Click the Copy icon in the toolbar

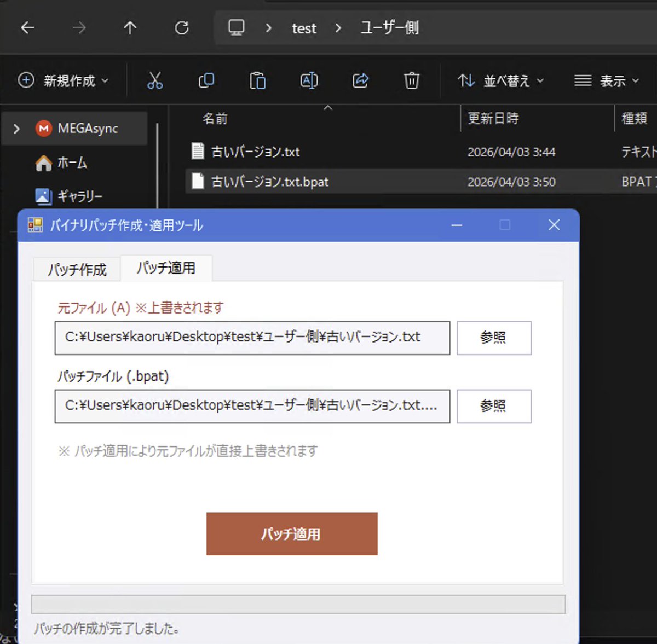tap(206, 80)
